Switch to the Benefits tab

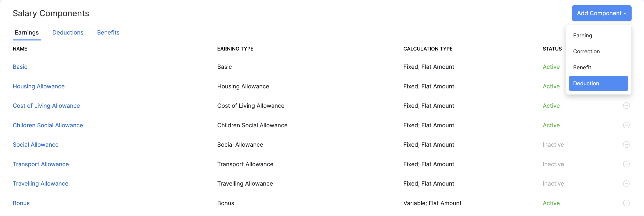(x=108, y=32)
